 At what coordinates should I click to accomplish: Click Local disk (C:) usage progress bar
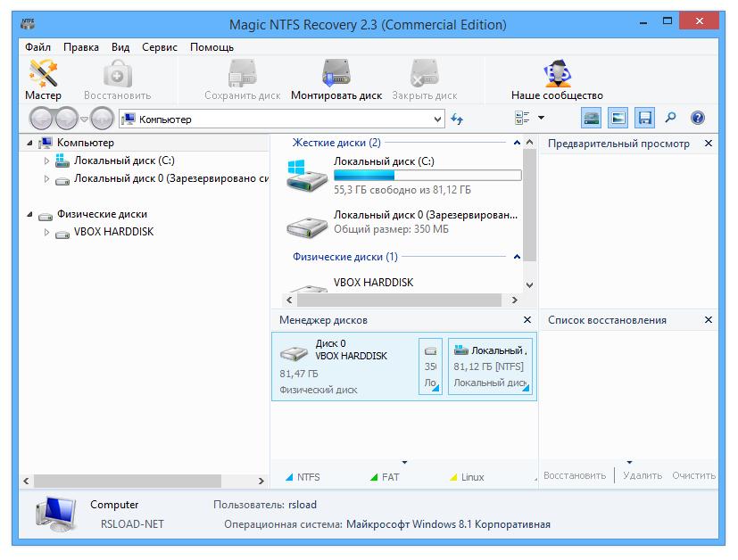[427, 176]
